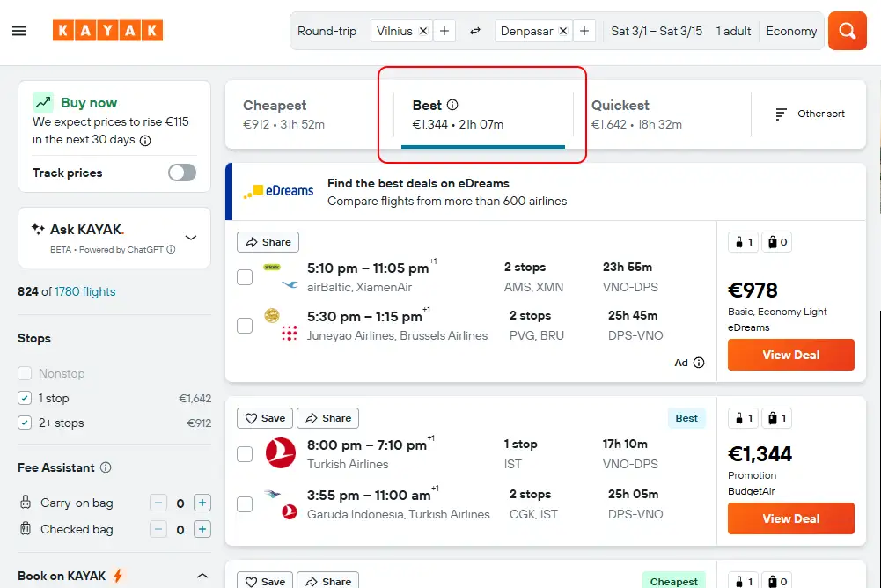Open the 1780 flights link
The image size is (881, 588).
(x=84, y=291)
